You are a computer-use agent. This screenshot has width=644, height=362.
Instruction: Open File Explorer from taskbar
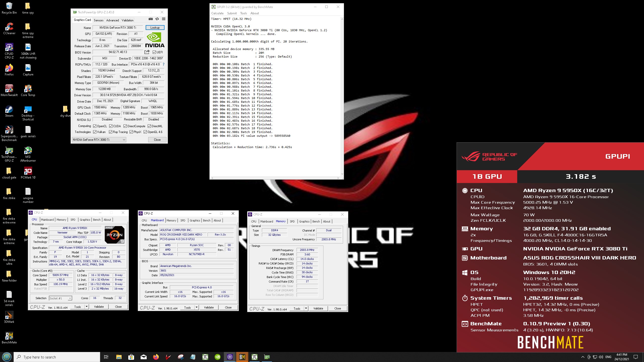click(x=119, y=357)
